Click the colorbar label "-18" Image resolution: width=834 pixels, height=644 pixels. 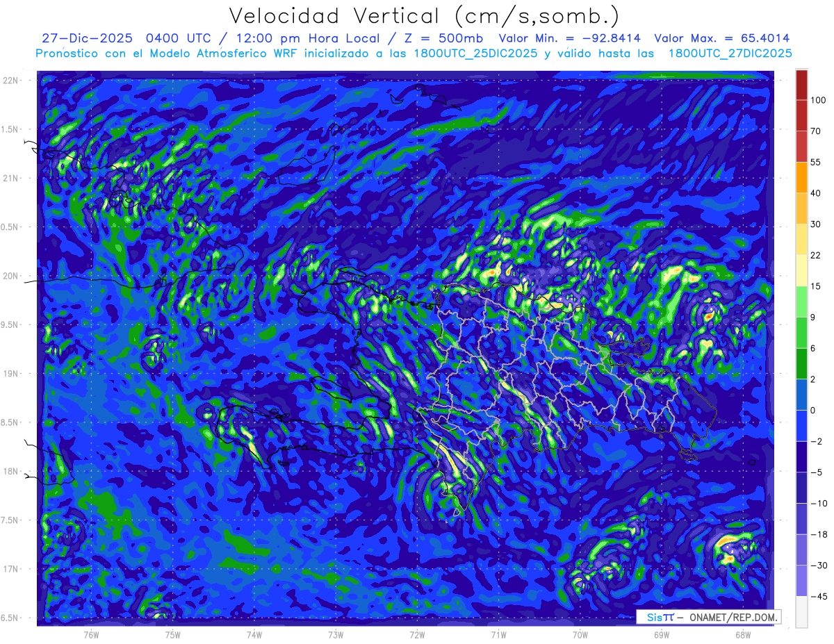817,534
